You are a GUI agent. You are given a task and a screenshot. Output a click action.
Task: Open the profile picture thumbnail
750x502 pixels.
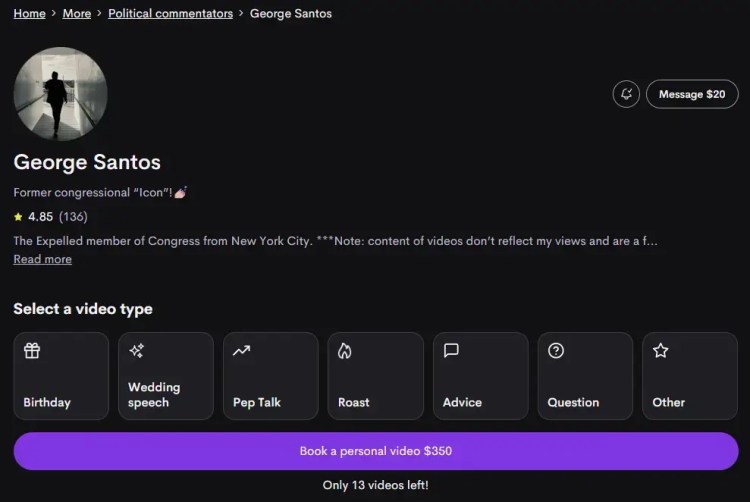tap(60, 94)
